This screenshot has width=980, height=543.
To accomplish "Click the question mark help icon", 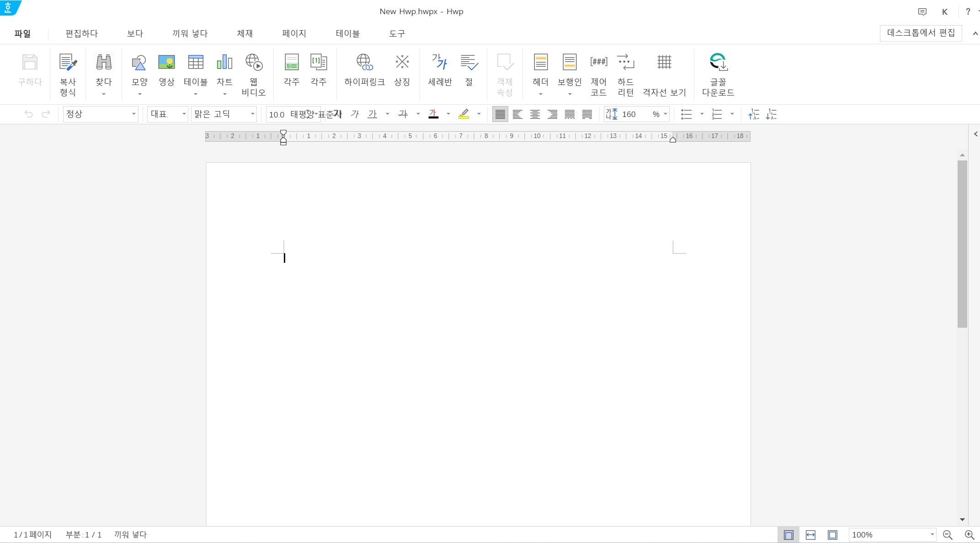I will pos(968,12).
